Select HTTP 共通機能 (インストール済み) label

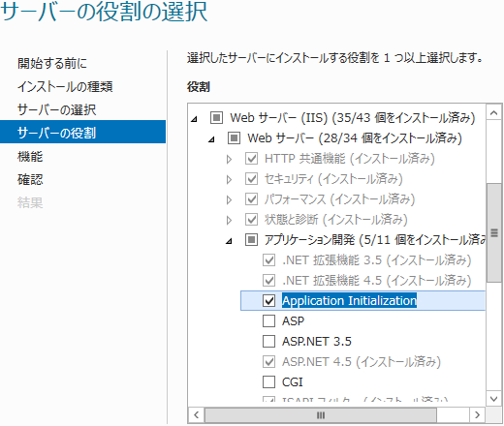[x=350, y=159]
